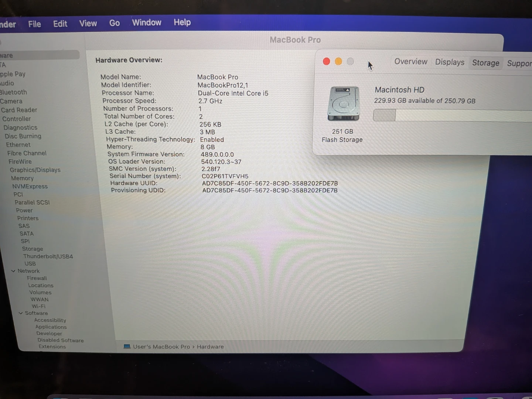Viewport: 532px width, 399px height.
Task: Collapse the Network section in sidebar
Action: (x=13, y=271)
